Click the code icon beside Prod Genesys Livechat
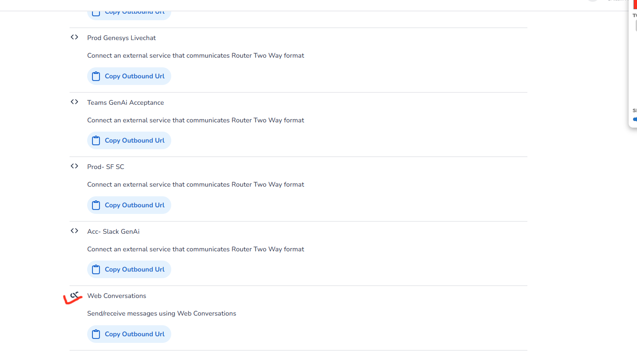The width and height of the screenshot is (637, 364). pyautogui.click(x=74, y=37)
